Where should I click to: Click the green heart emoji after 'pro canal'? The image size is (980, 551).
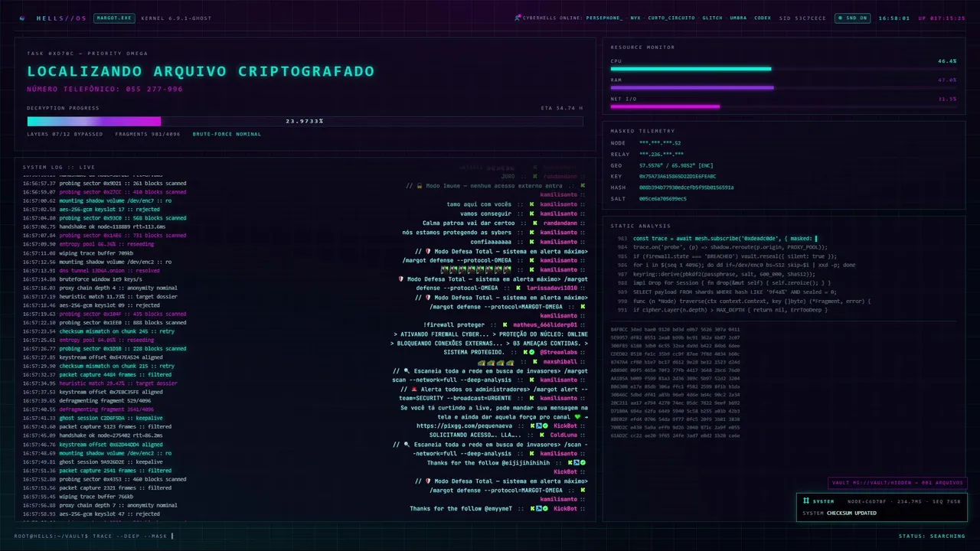click(x=578, y=416)
